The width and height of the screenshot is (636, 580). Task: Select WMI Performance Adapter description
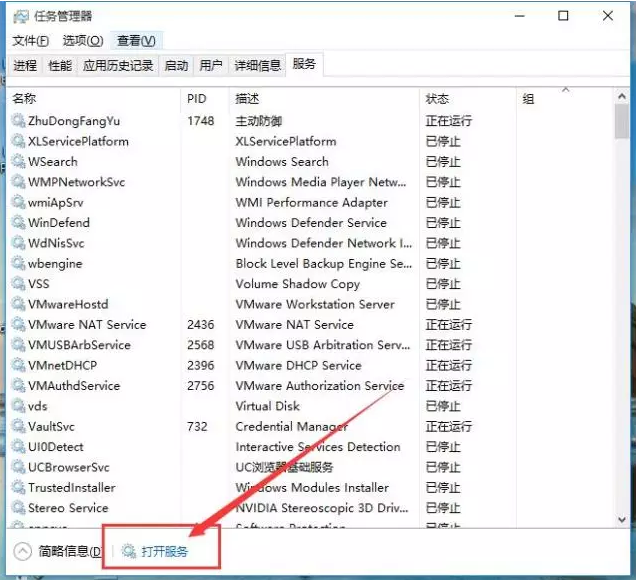pos(312,202)
